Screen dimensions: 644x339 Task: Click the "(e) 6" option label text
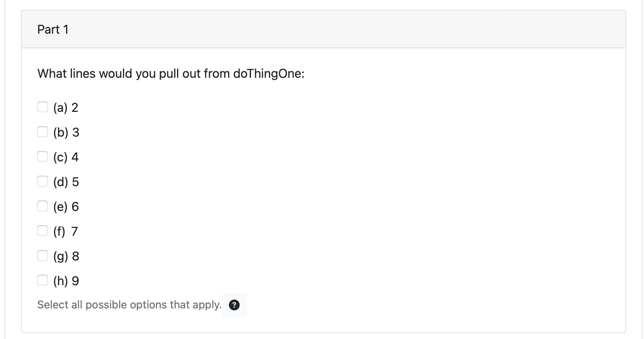pyautogui.click(x=66, y=207)
